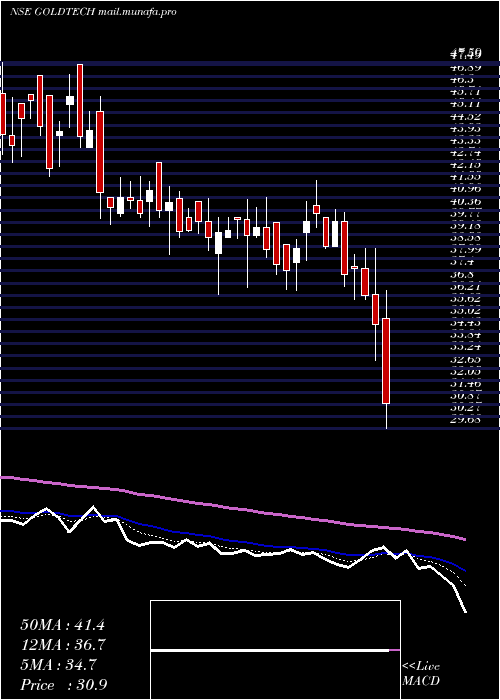Click inside the MACD indicator box
Viewport: 500px width, 700px height.
275,650
